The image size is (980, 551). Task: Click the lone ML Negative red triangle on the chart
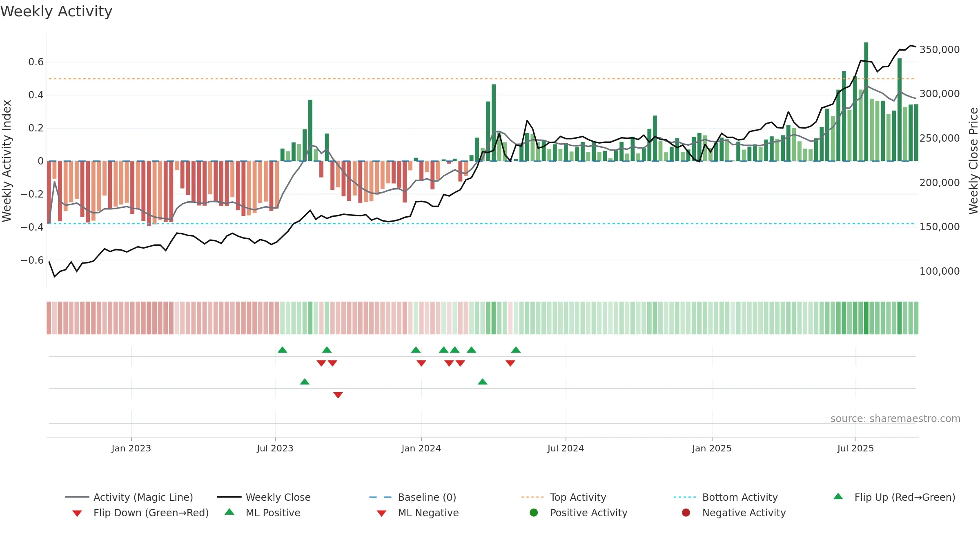pos(338,395)
